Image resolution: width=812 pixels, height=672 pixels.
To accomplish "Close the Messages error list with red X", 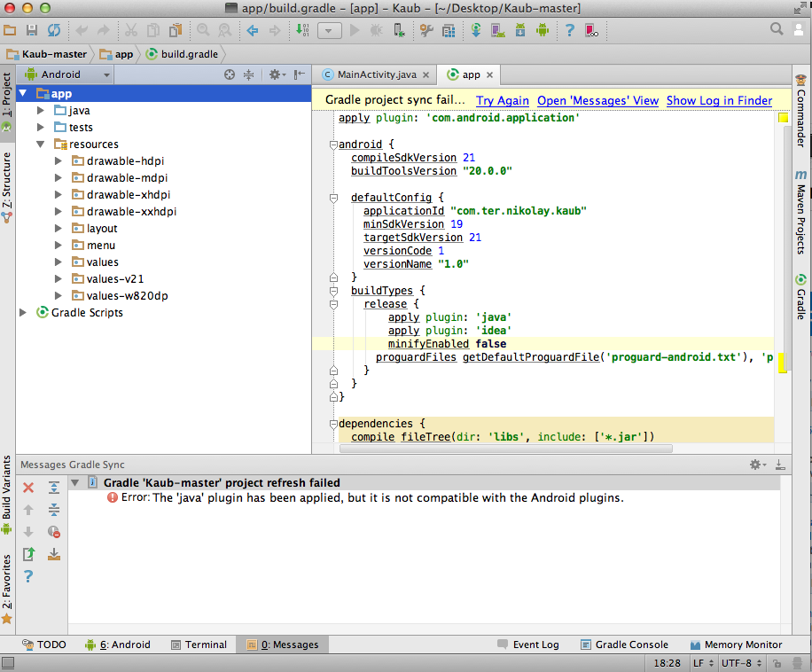I will pos(28,488).
